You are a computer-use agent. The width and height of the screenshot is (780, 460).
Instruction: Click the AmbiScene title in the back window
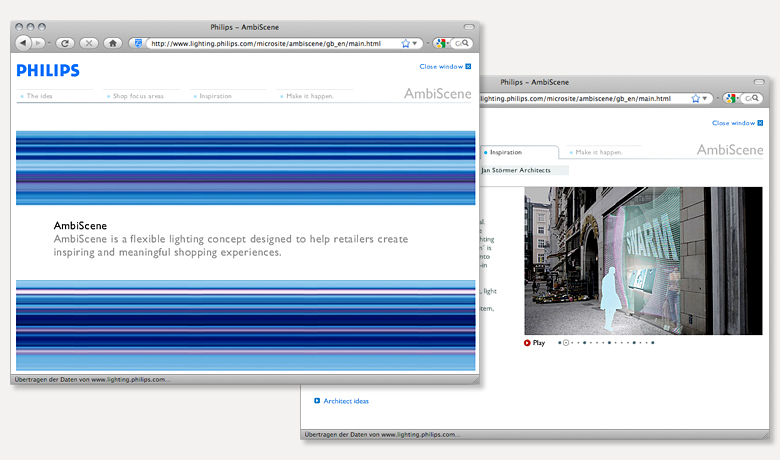tap(730, 150)
